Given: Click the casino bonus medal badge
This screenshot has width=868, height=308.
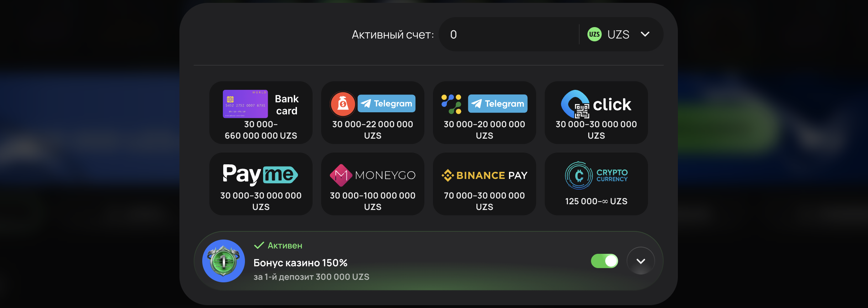Looking at the screenshot, I should [x=224, y=261].
